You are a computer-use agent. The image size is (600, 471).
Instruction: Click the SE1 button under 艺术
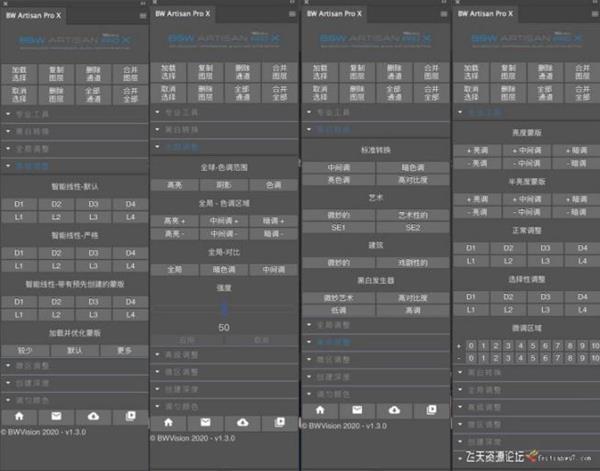point(339,228)
